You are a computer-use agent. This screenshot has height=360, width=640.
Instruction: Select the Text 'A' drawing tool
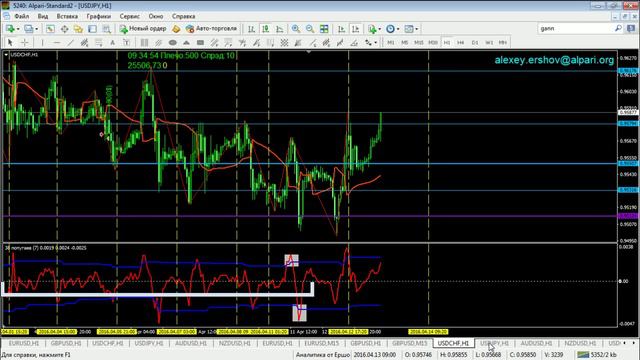[113, 42]
